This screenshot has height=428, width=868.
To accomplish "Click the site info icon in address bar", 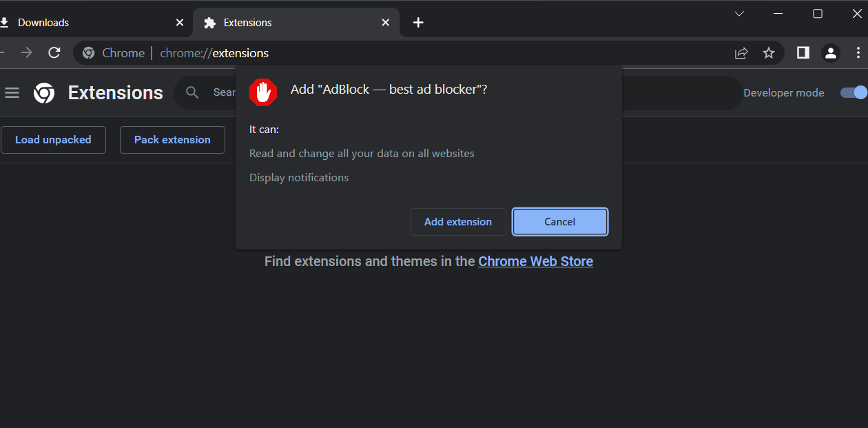I will (x=89, y=52).
